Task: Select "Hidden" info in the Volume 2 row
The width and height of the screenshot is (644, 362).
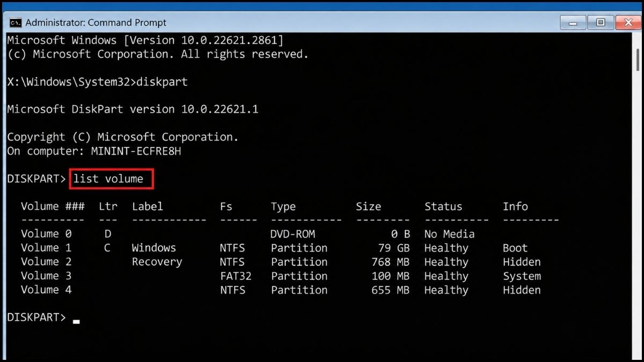Action: point(522,262)
